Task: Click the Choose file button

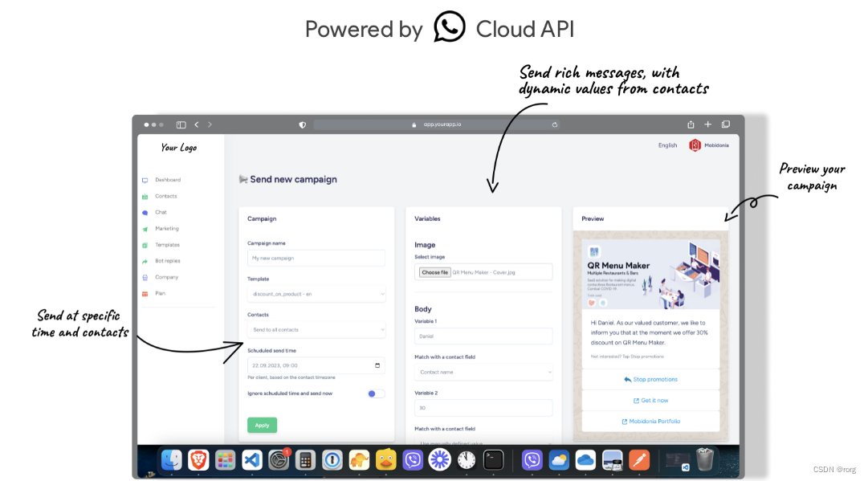Action: [434, 272]
